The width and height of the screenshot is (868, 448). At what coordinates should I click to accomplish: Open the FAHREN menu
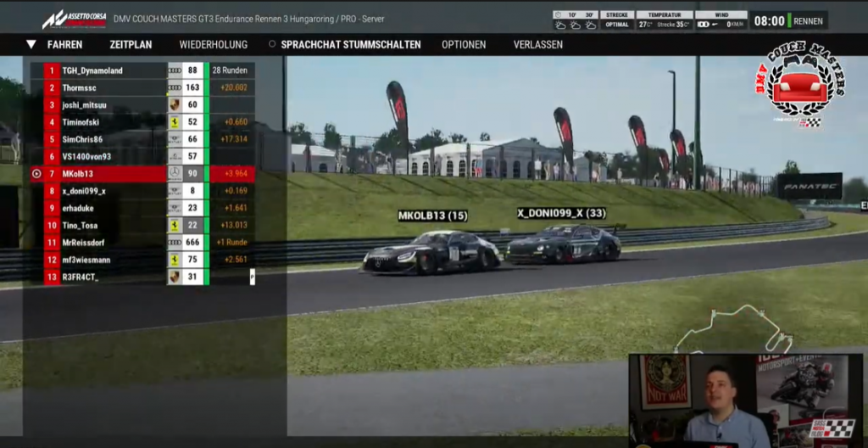[x=64, y=45]
